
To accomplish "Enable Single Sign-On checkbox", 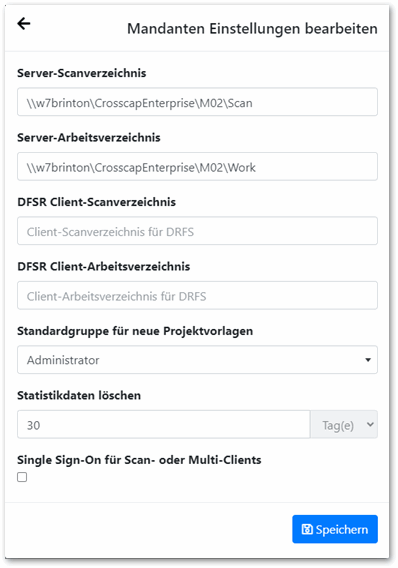I will point(22,477).
